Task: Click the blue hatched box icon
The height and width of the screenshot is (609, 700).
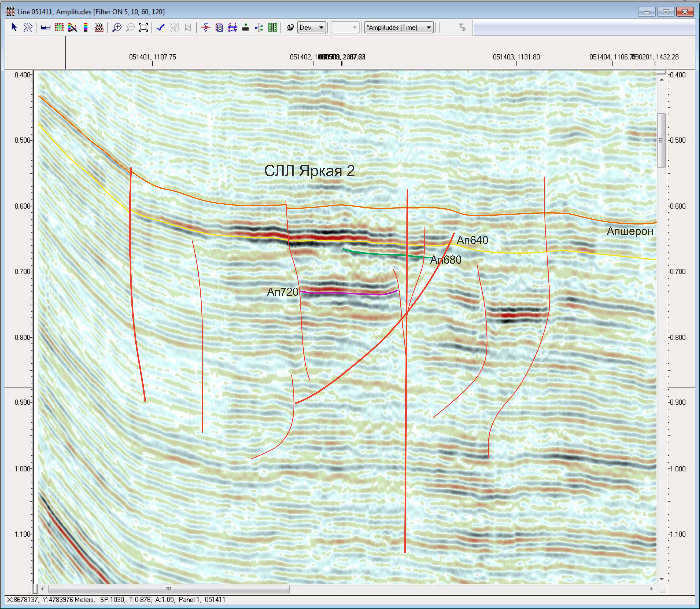Action: pyautogui.click(x=219, y=28)
